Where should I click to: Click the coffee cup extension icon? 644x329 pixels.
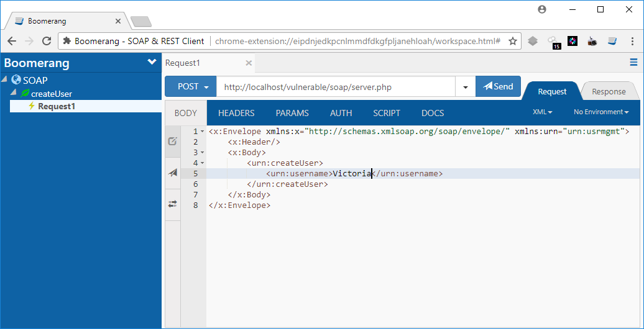coord(592,41)
